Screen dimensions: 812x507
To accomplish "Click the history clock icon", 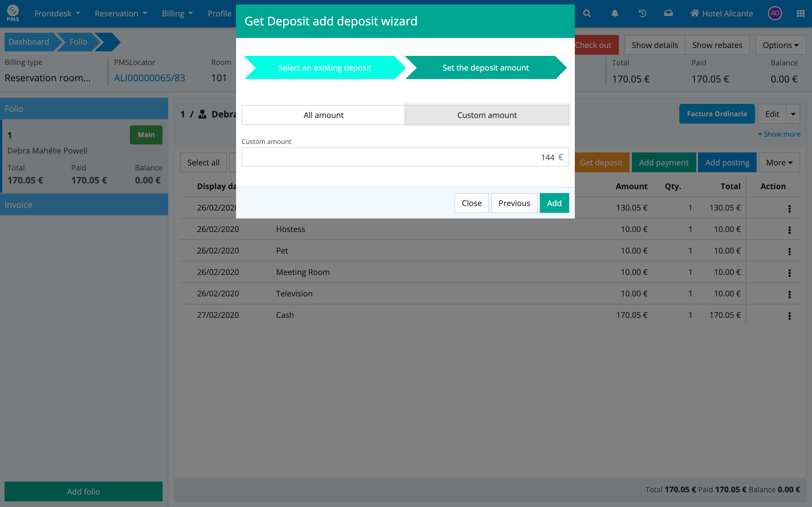I will click(x=642, y=14).
